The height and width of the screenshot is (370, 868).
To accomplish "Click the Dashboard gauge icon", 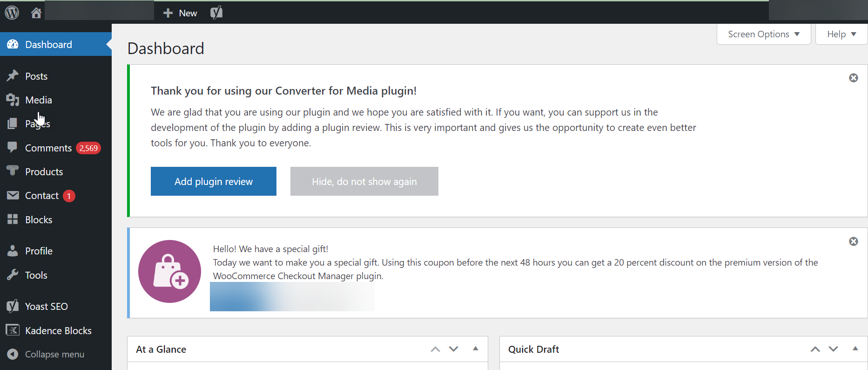I will 13,44.
